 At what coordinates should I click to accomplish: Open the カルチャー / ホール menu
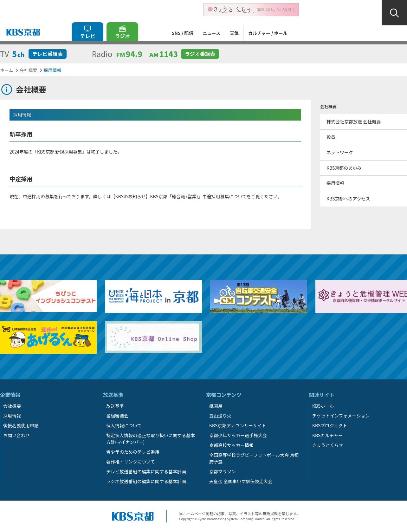pos(268,33)
